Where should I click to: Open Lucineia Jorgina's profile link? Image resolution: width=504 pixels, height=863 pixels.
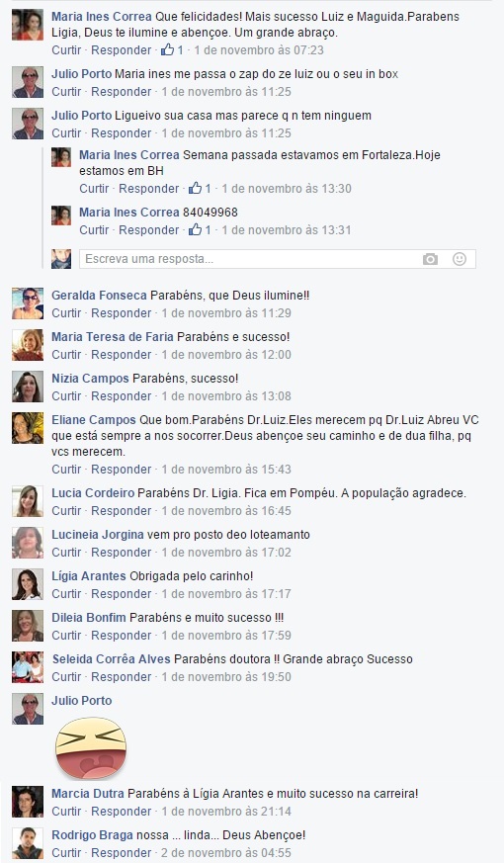pyautogui.click(x=98, y=535)
